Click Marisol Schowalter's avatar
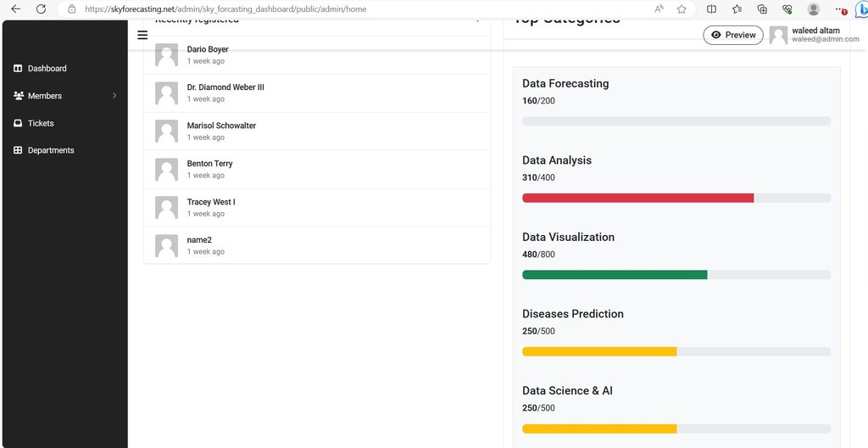Image resolution: width=868 pixels, height=448 pixels. (x=167, y=132)
